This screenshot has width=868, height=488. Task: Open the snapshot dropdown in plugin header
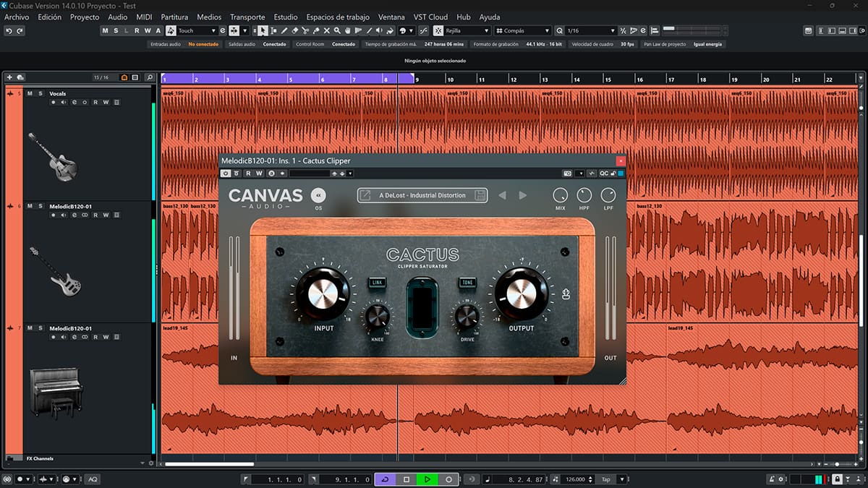580,174
